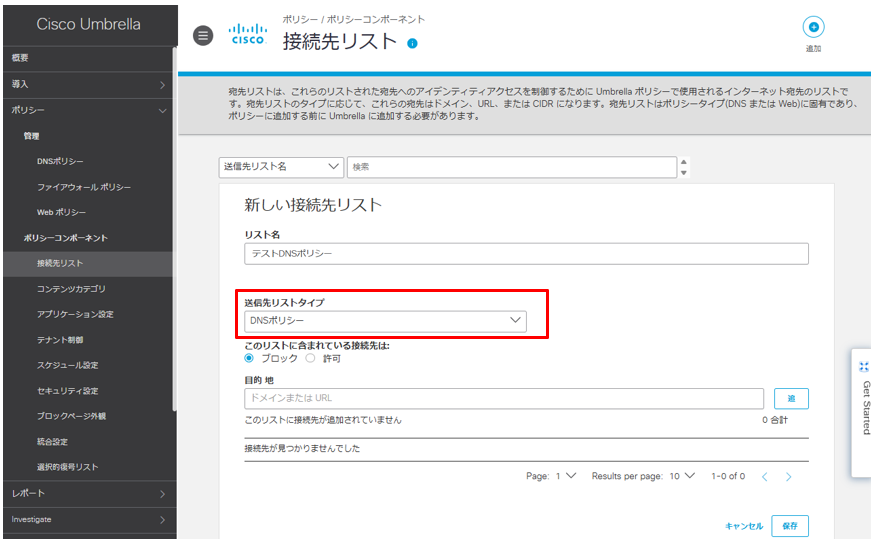Open ブロックページ外観 in the sidebar

71,416
